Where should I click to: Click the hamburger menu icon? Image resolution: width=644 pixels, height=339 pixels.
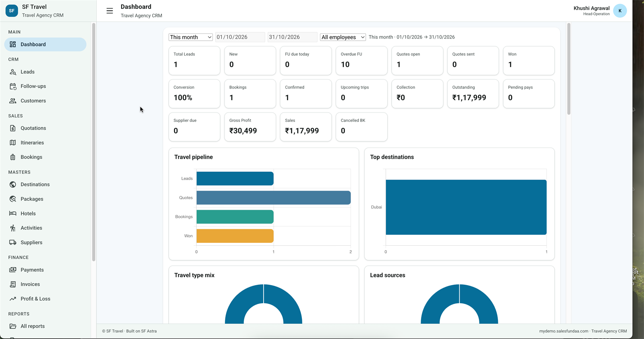point(109,11)
